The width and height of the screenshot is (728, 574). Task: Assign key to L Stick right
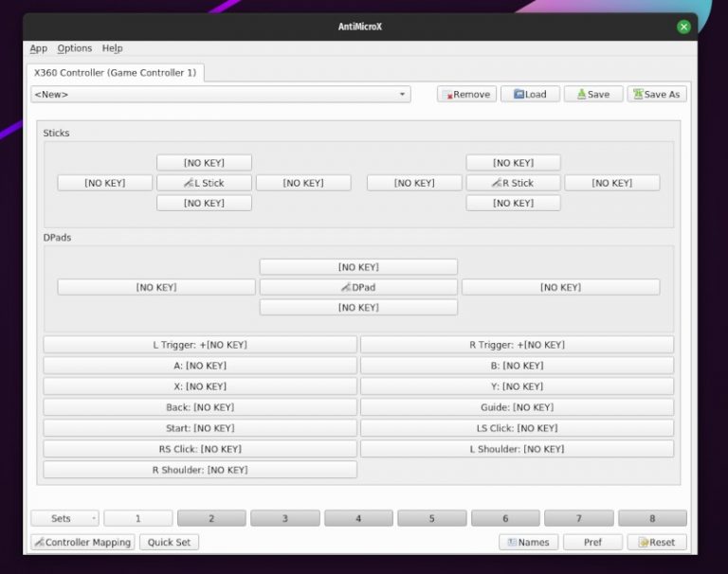(303, 183)
